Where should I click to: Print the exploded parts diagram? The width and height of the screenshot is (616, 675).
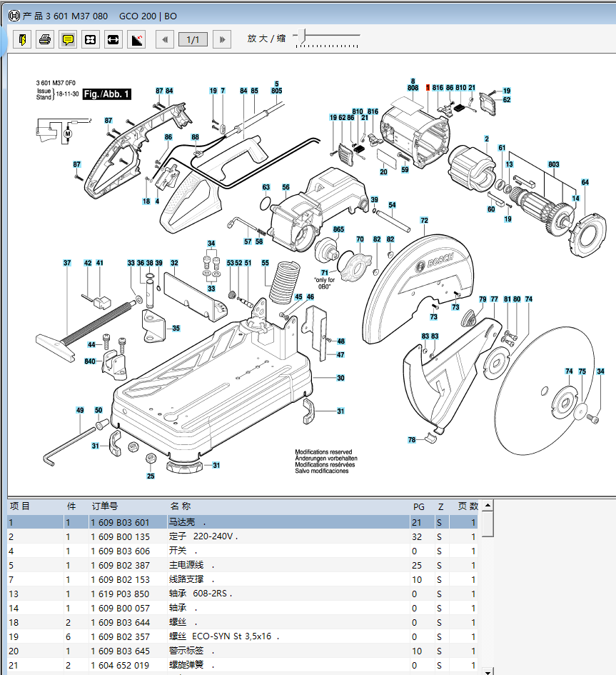point(45,39)
